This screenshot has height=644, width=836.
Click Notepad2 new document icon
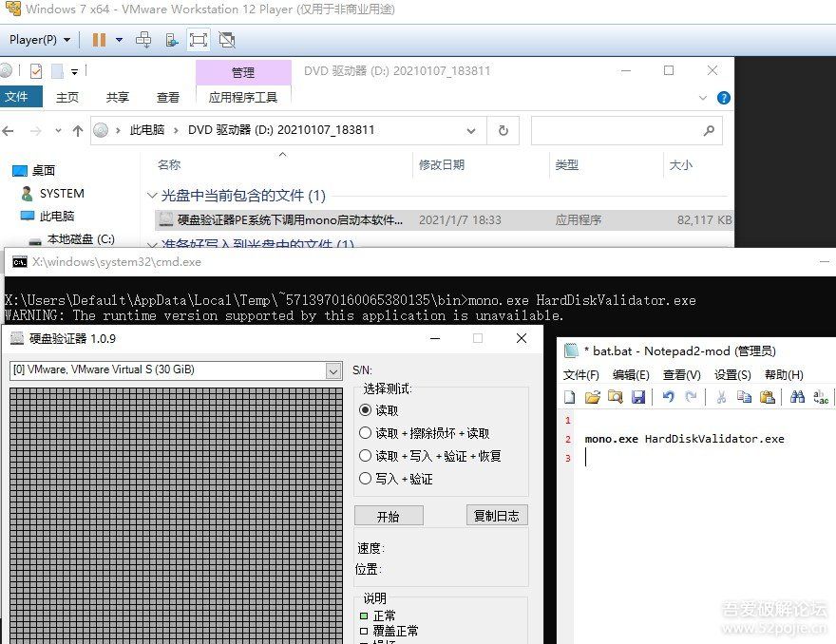click(570, 397)
